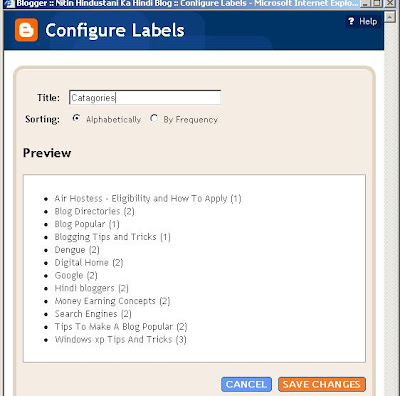This screenshot has width=400, height=396.
Task: Click the CANCEL button
Action: point(246,384)
